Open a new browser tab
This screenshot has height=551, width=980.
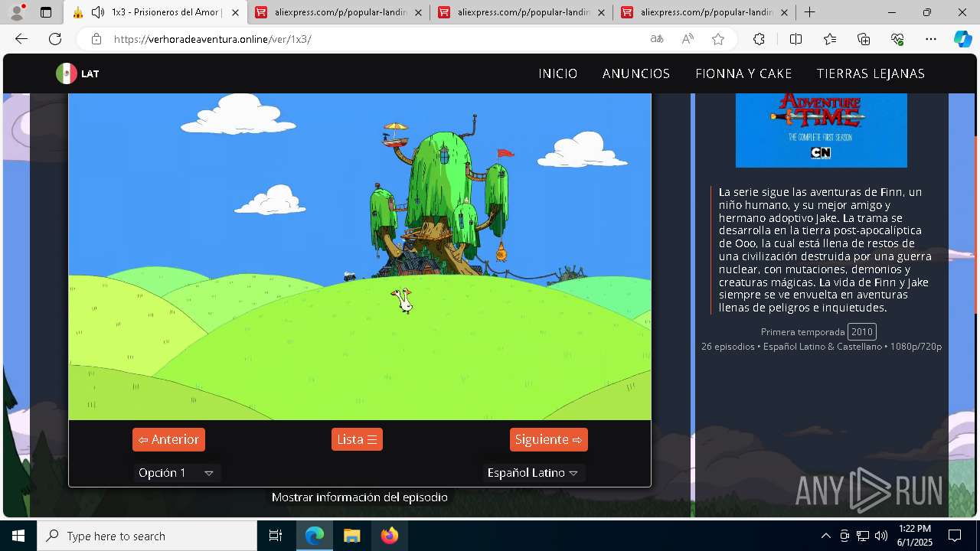pos(809,12)
